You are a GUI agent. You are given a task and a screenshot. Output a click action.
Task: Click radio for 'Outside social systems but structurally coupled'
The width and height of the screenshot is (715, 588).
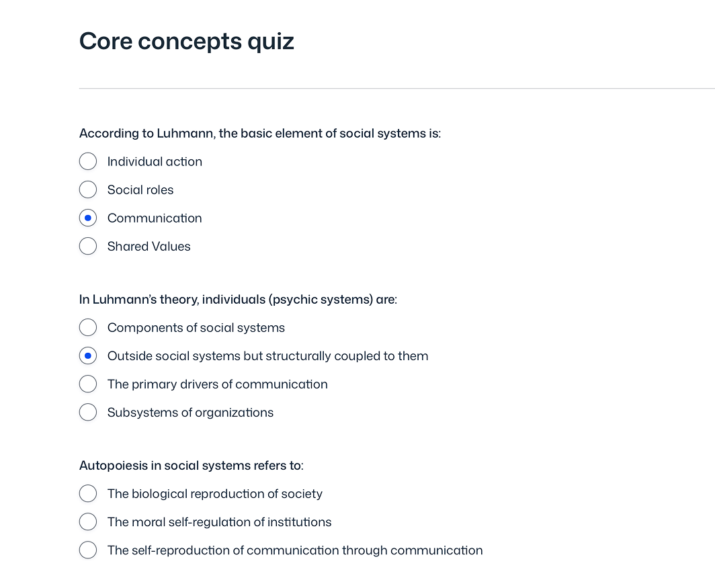[x=88, y=356]
